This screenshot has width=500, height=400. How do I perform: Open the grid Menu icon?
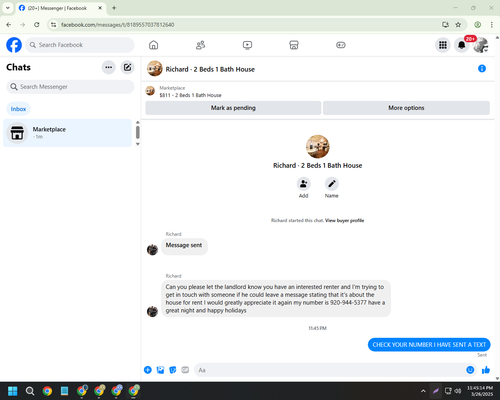(443, 45)
